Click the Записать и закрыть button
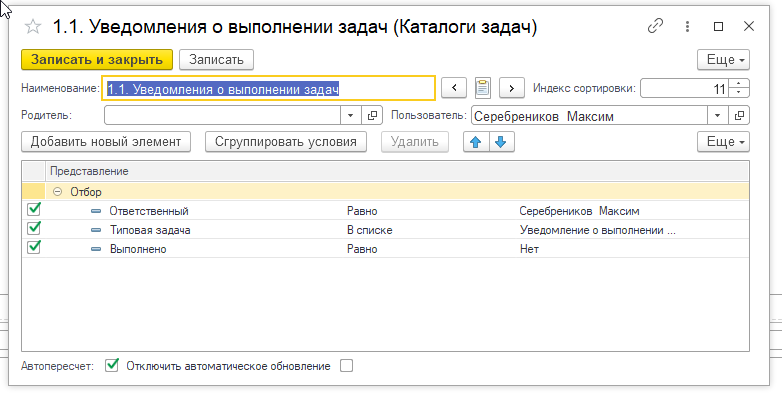The height and width of the screenshot is (402, 782). pos(96,60)
